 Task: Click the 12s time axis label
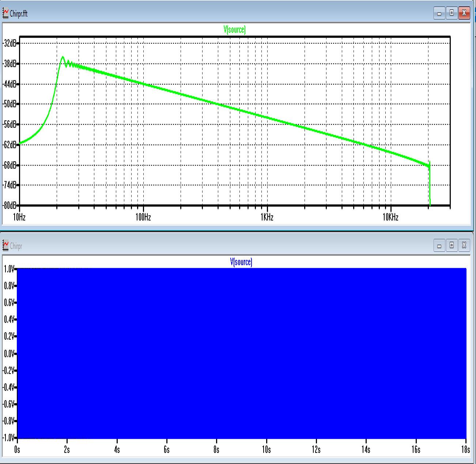[316, 449]
